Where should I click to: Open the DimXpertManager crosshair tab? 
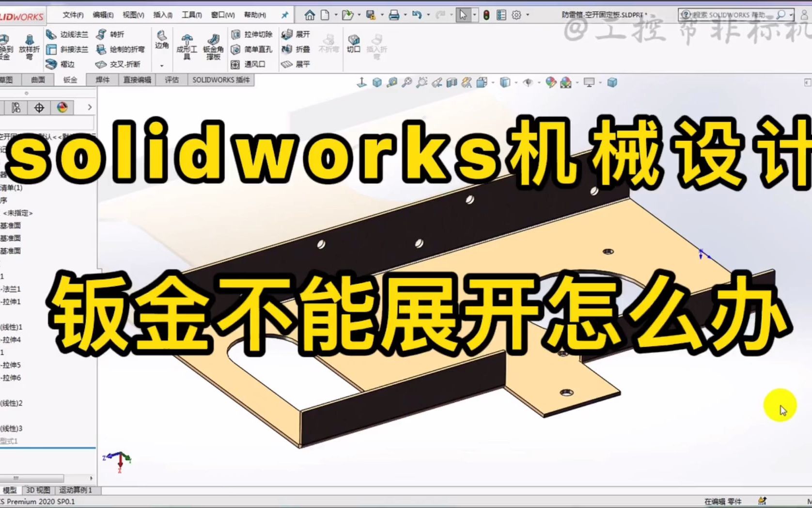click(39, 108)
